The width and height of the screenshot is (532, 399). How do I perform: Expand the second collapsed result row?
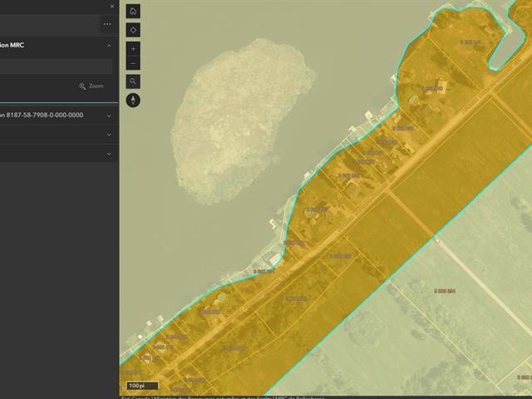click(108, 134)
